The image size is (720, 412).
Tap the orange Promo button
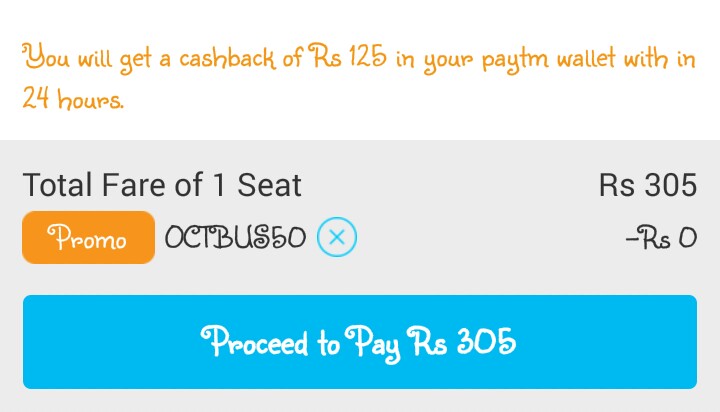pyautogui.click(x=89, y=238)
